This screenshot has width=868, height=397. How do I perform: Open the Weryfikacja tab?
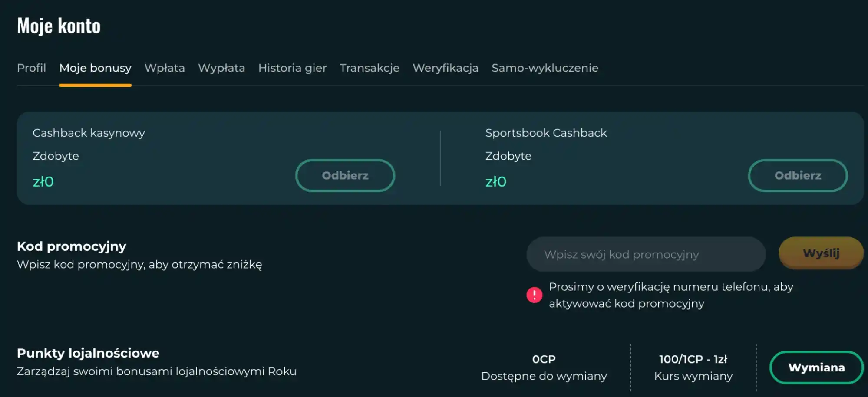point(446,68)
